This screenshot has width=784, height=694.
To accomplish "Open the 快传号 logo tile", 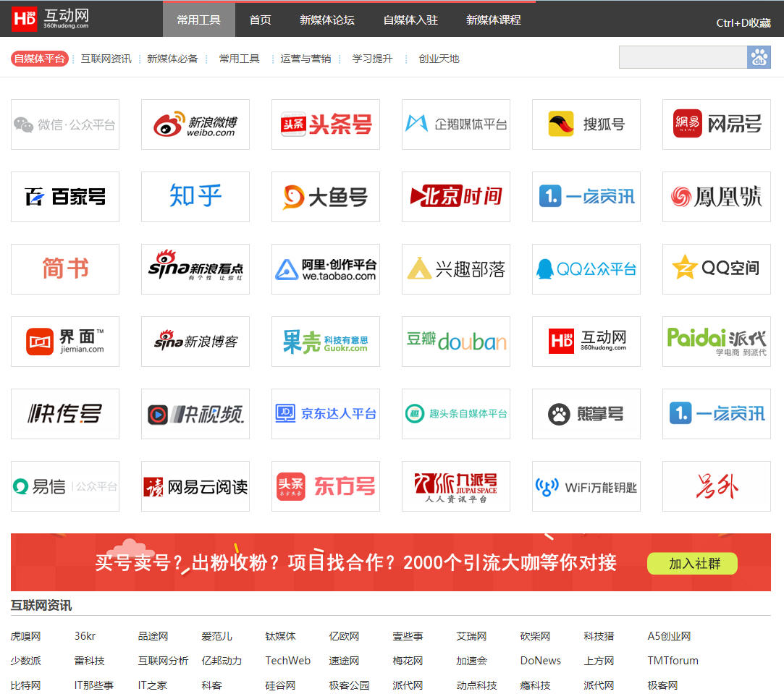I will click(x=65, y=414).
